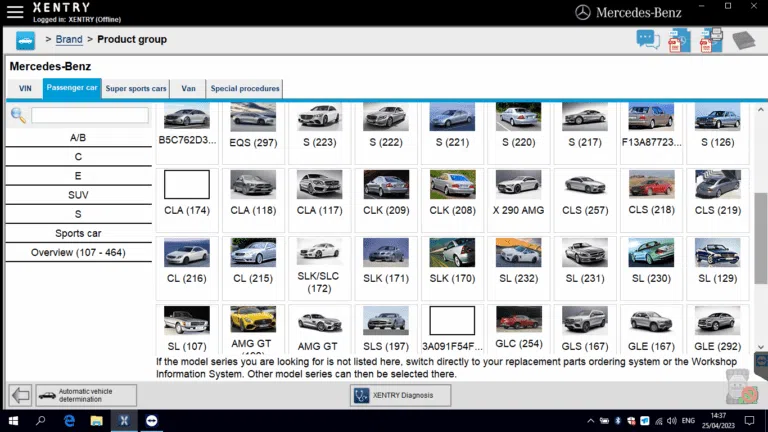
Task: Select the GLE (292) model
Action: 718,329
